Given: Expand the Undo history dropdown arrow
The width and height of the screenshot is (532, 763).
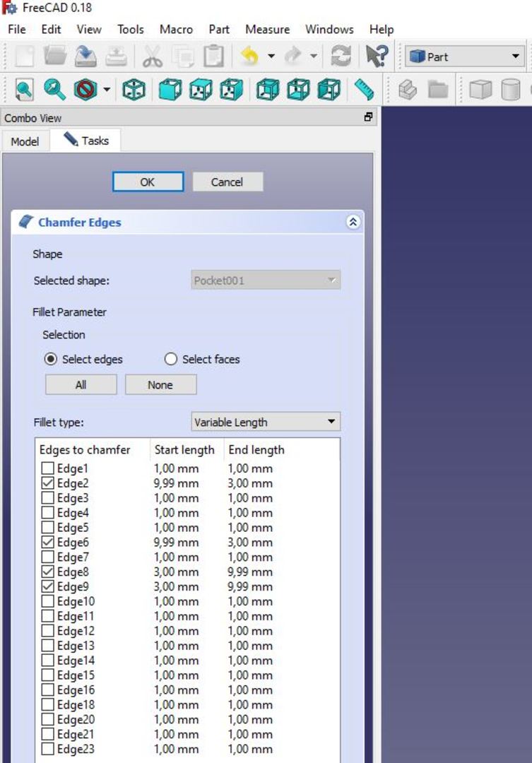Looking at the screenshot, I should [x=271, y=57].
